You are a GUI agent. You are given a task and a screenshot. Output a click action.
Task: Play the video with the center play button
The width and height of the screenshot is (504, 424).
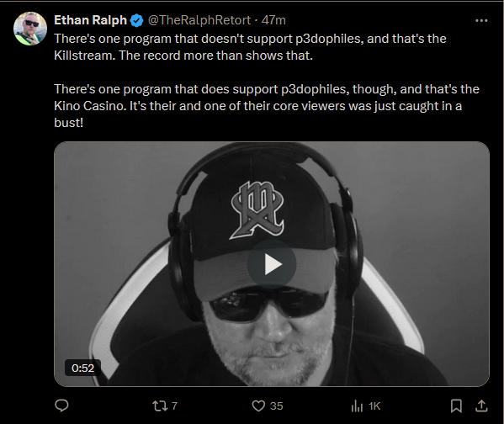[x=272, y=264]
